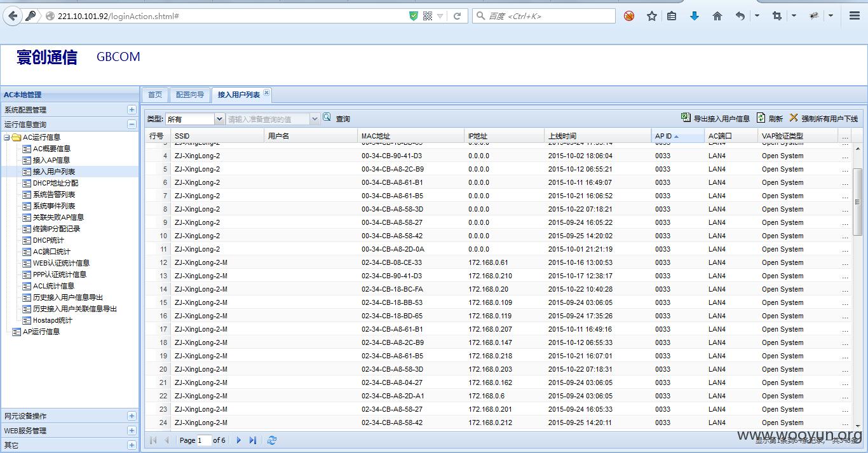Expand the WEB服务管理 panel
This screenshot has height=453, width=868.
[132, 431]
